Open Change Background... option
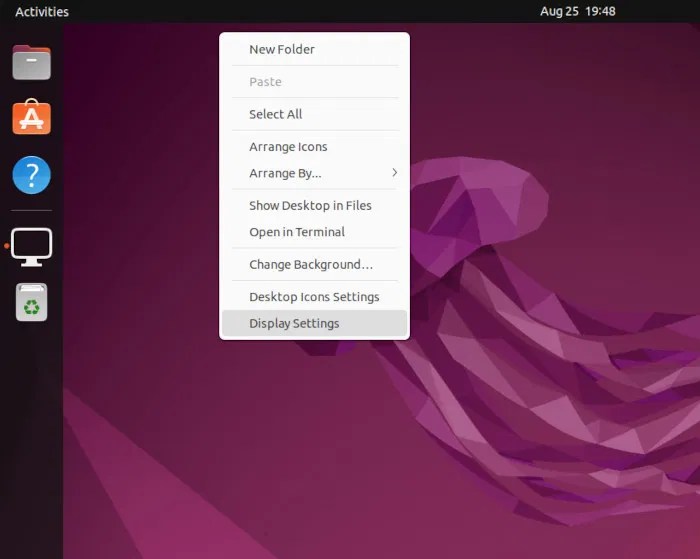 coord(314,265)
